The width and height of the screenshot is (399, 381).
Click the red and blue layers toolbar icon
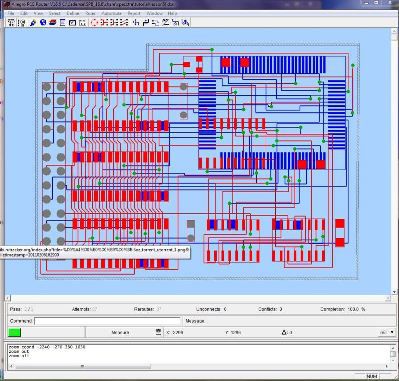(52, 22)
